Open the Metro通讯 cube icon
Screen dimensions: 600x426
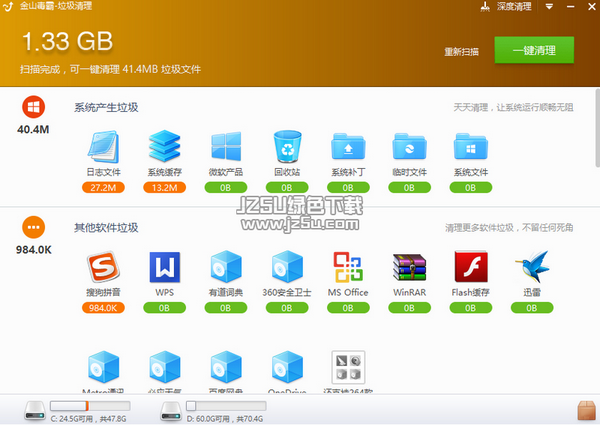pos(103,367)
